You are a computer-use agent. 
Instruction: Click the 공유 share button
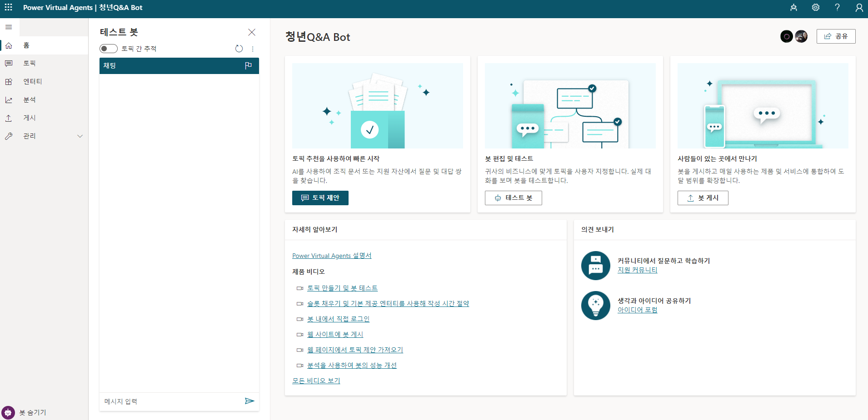836,36
